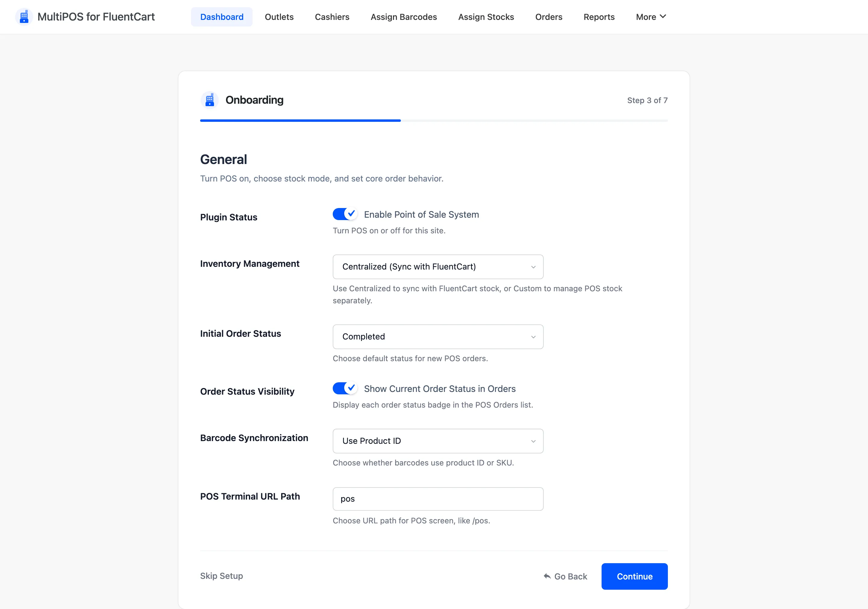Open the Barcode Synchronization dropdown
868x609 pixels.
[x=438, y=441]
